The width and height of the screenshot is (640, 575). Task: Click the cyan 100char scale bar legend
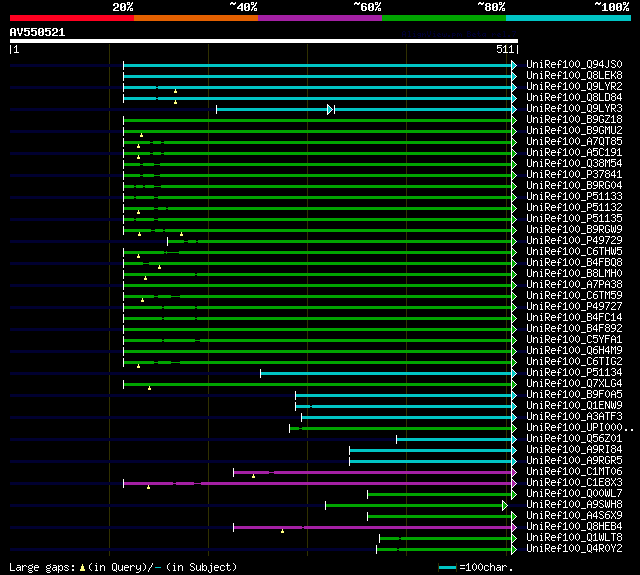(447, 567)
